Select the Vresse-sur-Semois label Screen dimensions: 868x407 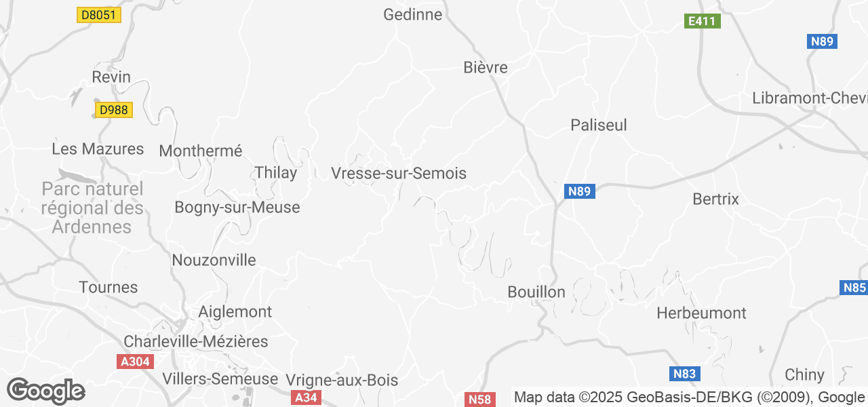[399, 174]
